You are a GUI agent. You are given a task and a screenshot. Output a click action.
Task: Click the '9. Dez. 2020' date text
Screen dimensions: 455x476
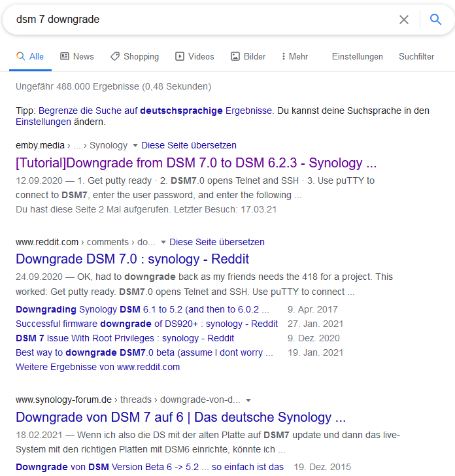point(314,338)
